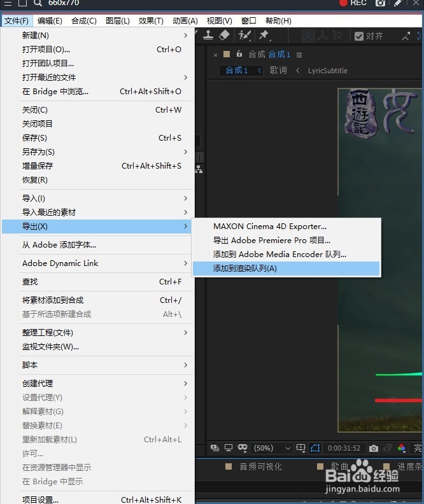Screen dimensions: 424x504
Task: Open the grid and guide options icon
Action: tap(301, 448)
